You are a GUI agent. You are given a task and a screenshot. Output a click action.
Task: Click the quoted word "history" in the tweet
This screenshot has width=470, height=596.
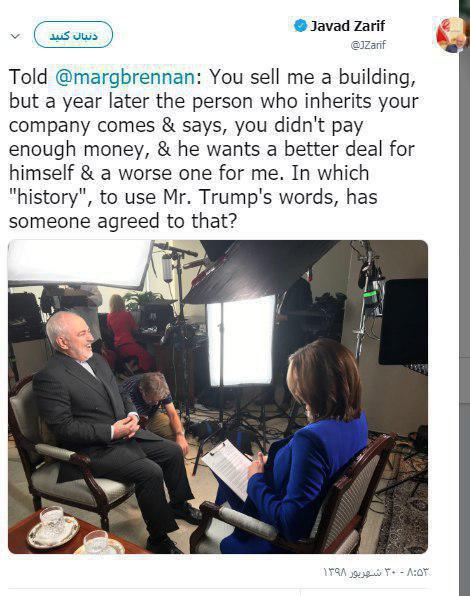click(x=48, y=197)
